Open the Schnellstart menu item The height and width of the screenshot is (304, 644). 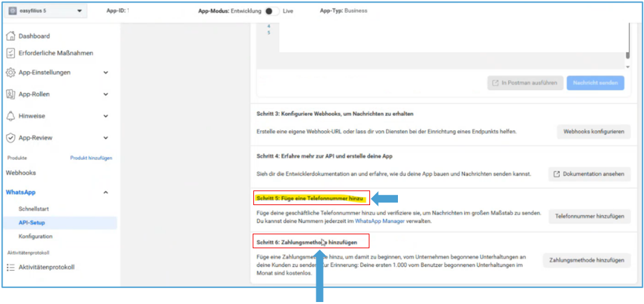36,209
